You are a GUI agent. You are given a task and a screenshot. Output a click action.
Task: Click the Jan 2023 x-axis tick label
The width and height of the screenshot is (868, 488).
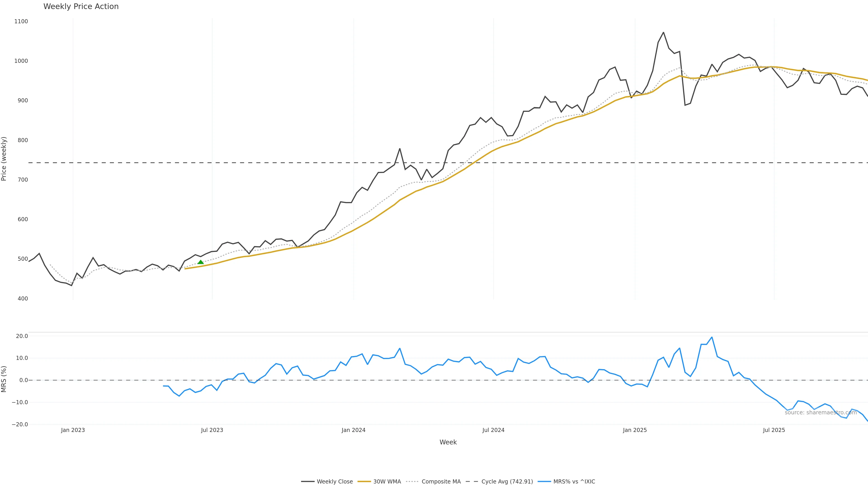point(73,430)
